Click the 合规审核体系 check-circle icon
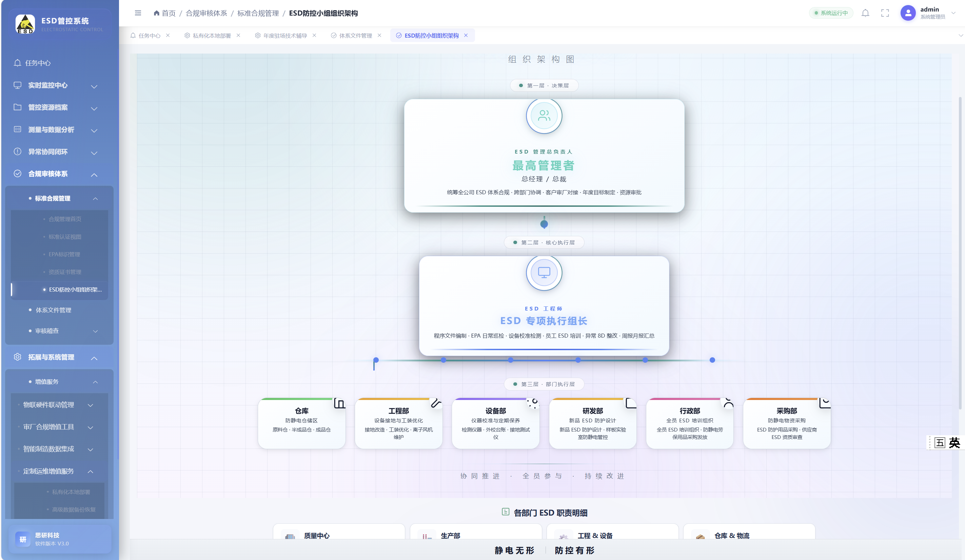Screen dimensions: 965x560 pos(17,174)
